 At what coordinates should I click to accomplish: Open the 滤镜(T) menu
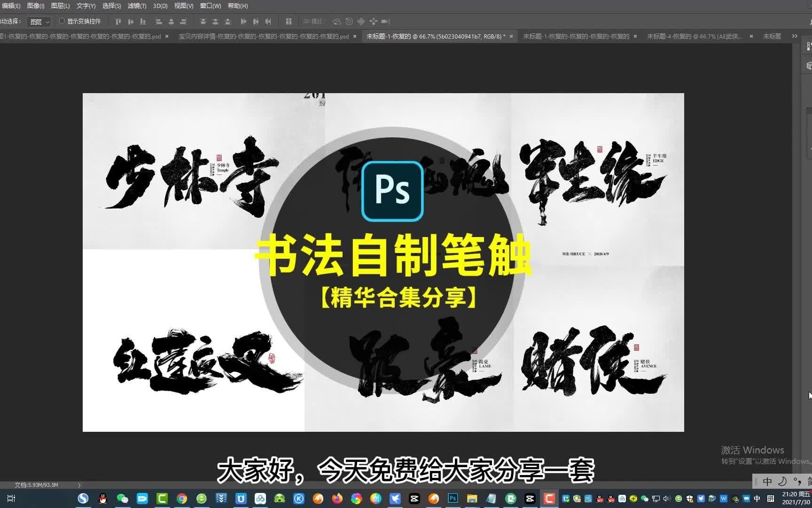(137, 6)
